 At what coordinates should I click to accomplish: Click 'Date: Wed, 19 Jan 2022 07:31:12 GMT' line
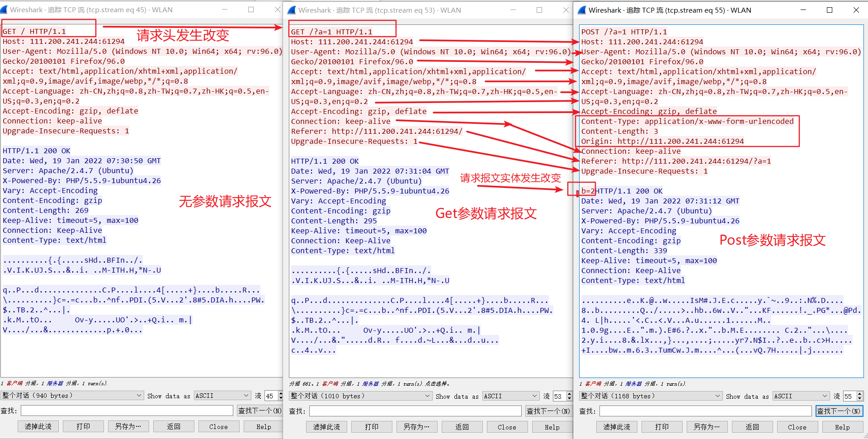660,201
